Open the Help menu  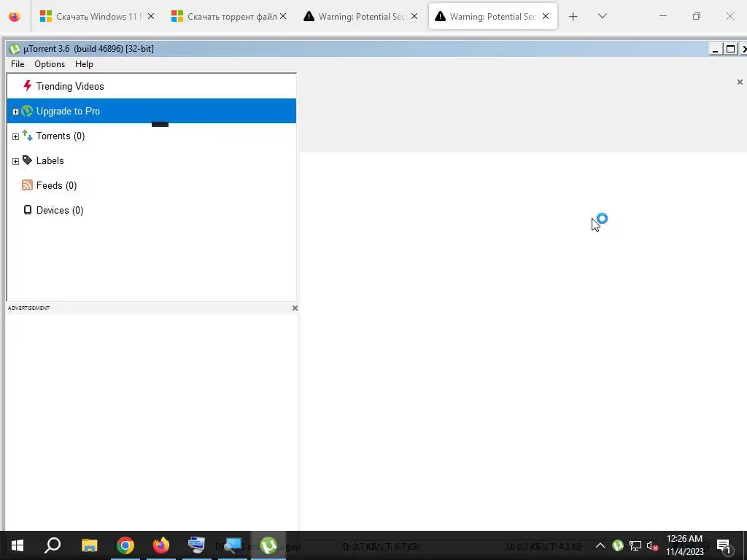pyautogui.click(x=85, y=64)
